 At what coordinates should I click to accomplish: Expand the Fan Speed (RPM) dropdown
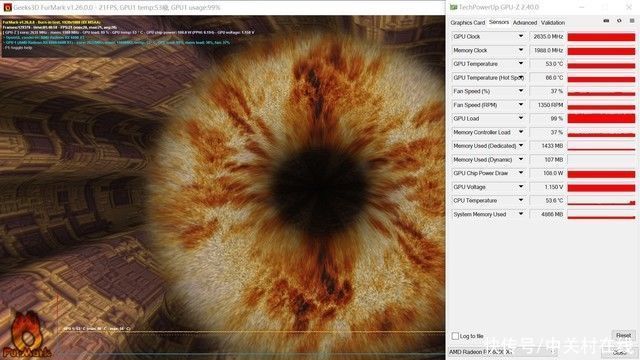(521, 105)
